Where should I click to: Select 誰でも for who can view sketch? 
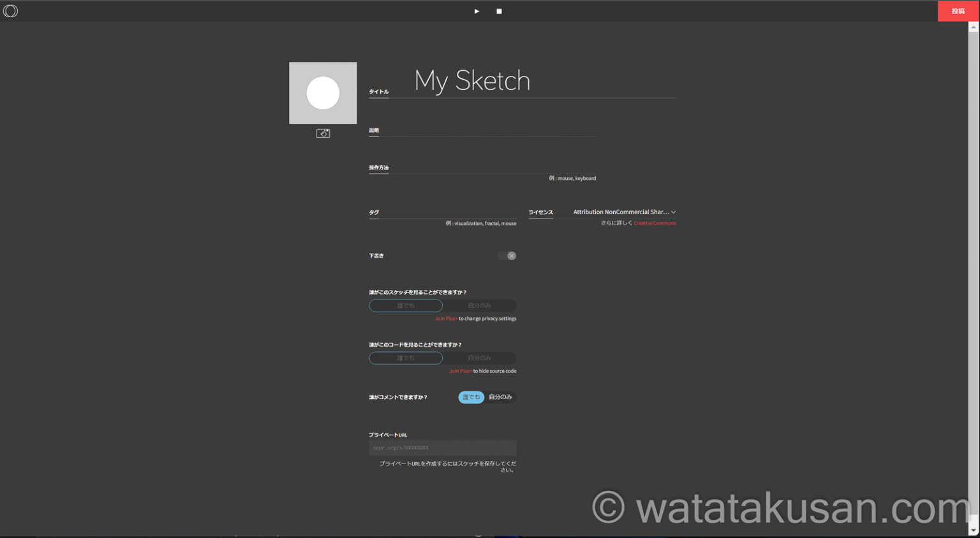point(406,306)
